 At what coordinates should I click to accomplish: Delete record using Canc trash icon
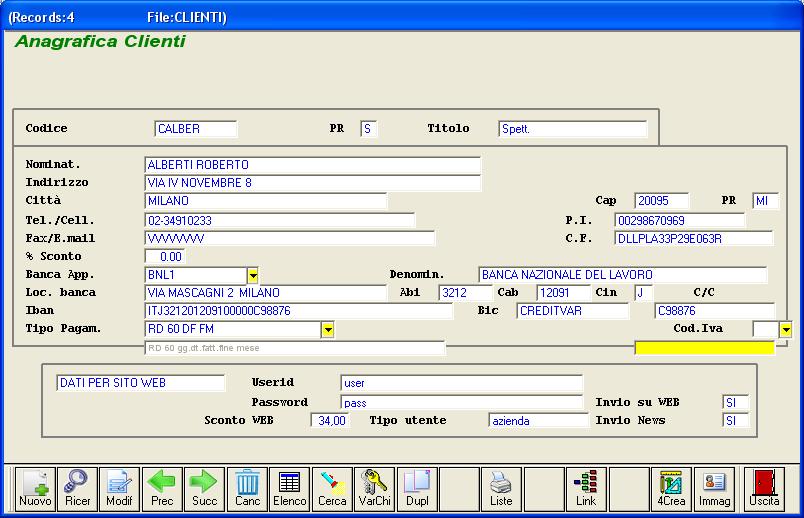tap(247, 489)
